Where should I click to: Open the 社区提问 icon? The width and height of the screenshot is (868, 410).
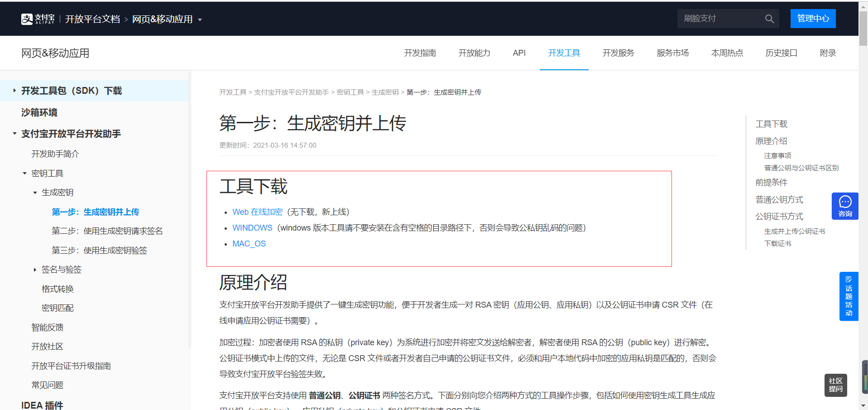[835, 385]
